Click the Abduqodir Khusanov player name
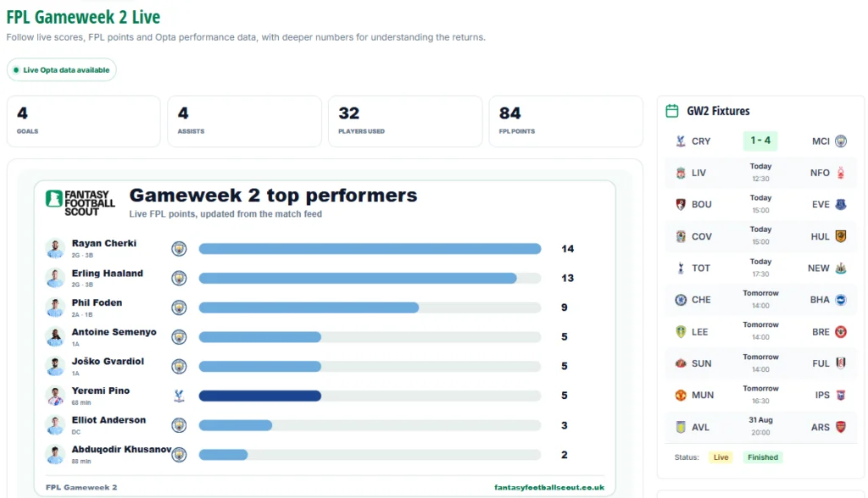The image size is (868, 498). click(x=122, y=450)
